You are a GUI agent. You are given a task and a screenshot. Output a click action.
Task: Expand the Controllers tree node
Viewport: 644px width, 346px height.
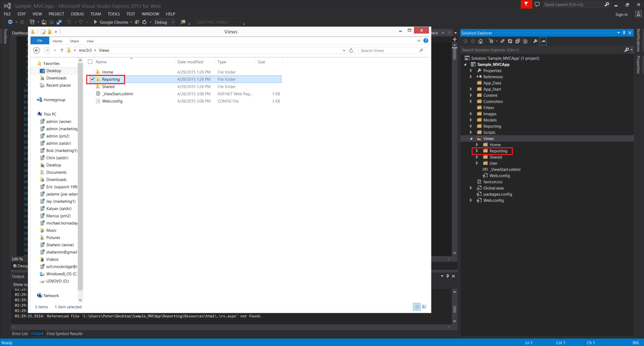click(471, 102)
